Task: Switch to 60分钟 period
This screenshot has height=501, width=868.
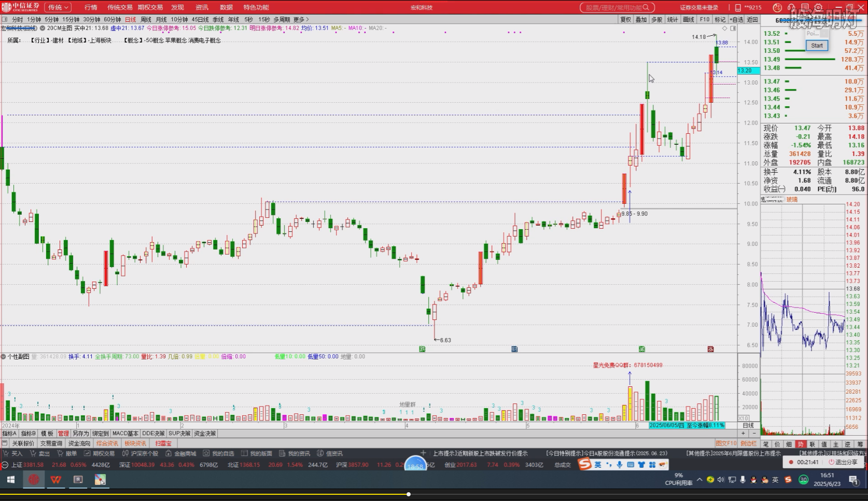Action: pos(113,20)
